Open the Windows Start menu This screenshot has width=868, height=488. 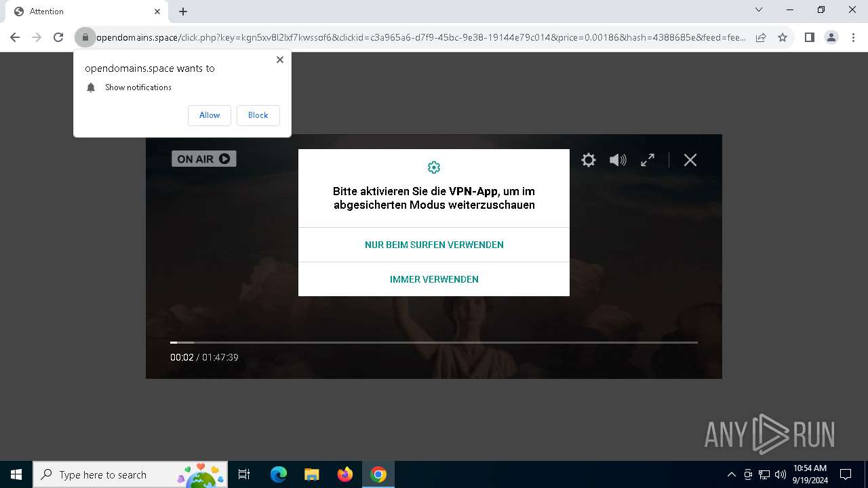(x=16, y=474)
